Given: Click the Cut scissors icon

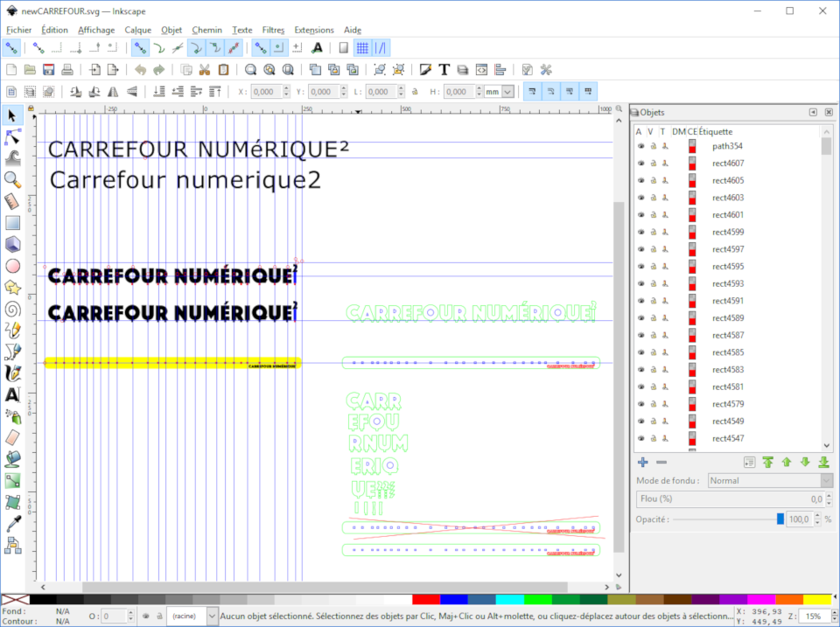Looking at the screenshot, I should click(x=204, y=70).
